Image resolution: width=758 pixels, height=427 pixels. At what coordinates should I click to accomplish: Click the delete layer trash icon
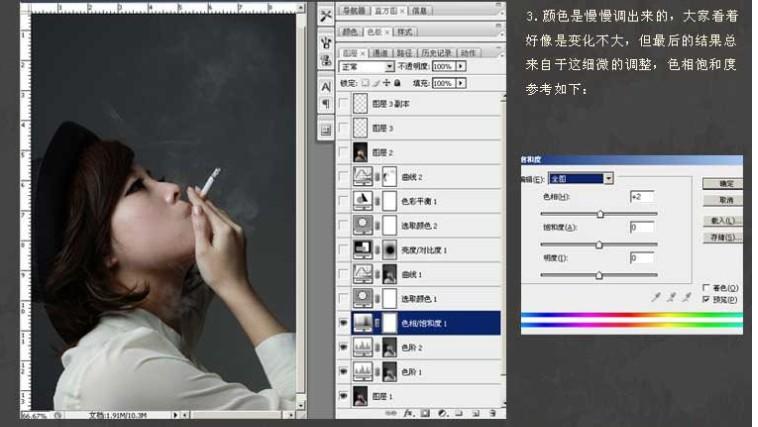(x=492, y=413)
